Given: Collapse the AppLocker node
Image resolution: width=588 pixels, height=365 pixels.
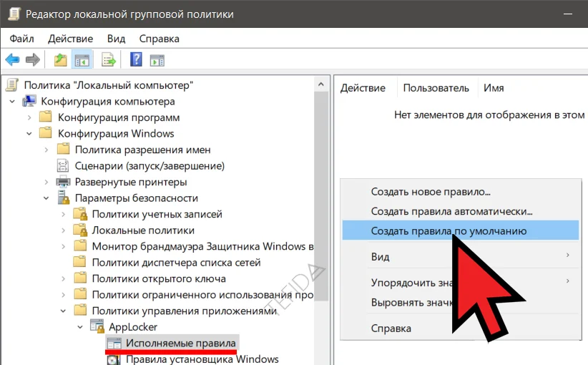Looking at the screenshot, I should tap(80, 327).
